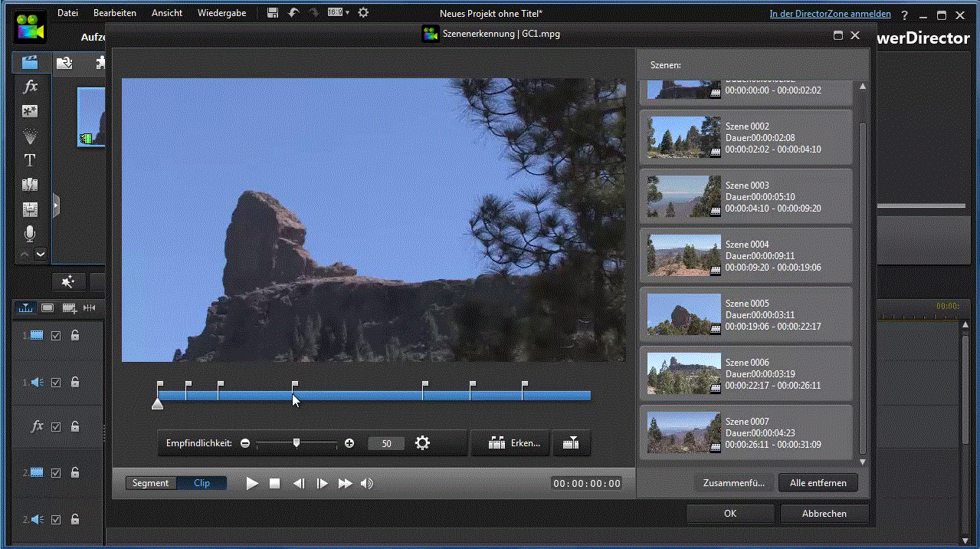Open scene detection settings gear icon
The height and width of the screenshot is (549, 980).
[422, 443]
